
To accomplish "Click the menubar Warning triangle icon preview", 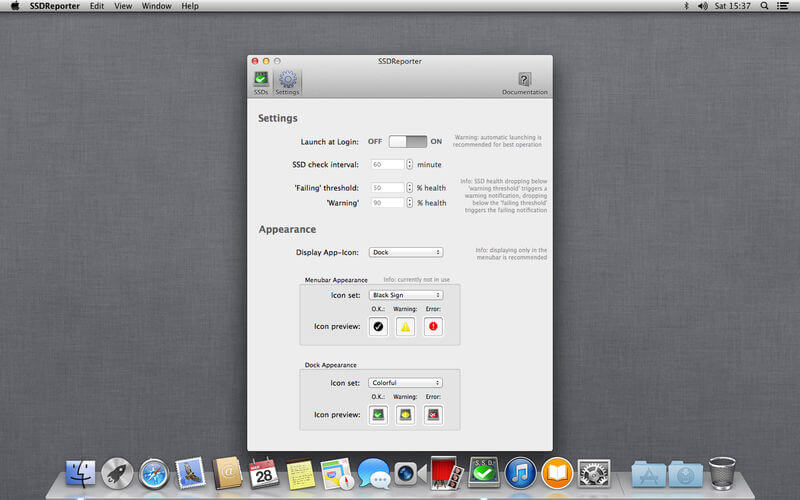I will pyautogui.click(x=405, y=326).
